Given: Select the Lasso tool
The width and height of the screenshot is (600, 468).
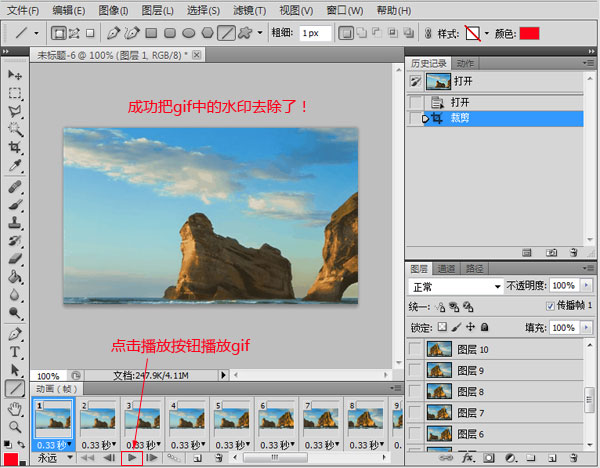Looking at the screenshot, I should pyautogui.click(x=14, y=111).
